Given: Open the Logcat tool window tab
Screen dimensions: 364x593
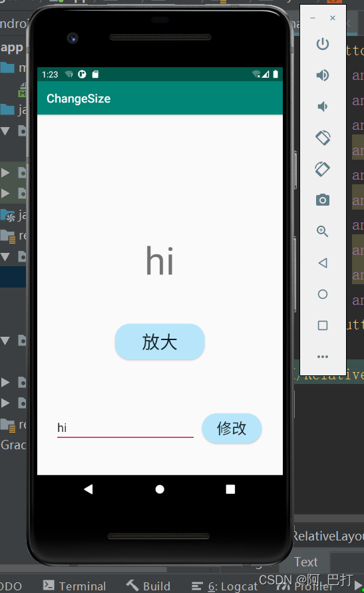Looking at the screenshot, I should (224, 586).
